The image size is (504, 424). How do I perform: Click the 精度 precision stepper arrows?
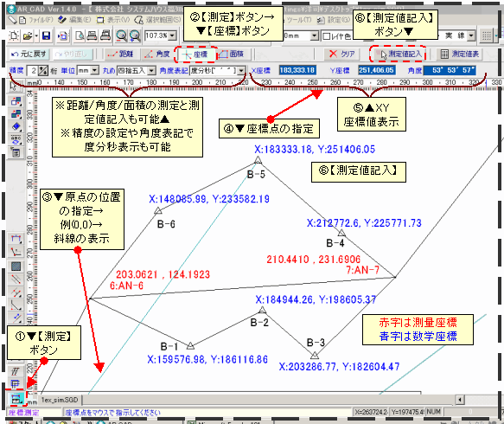click(x=43, y=70)
